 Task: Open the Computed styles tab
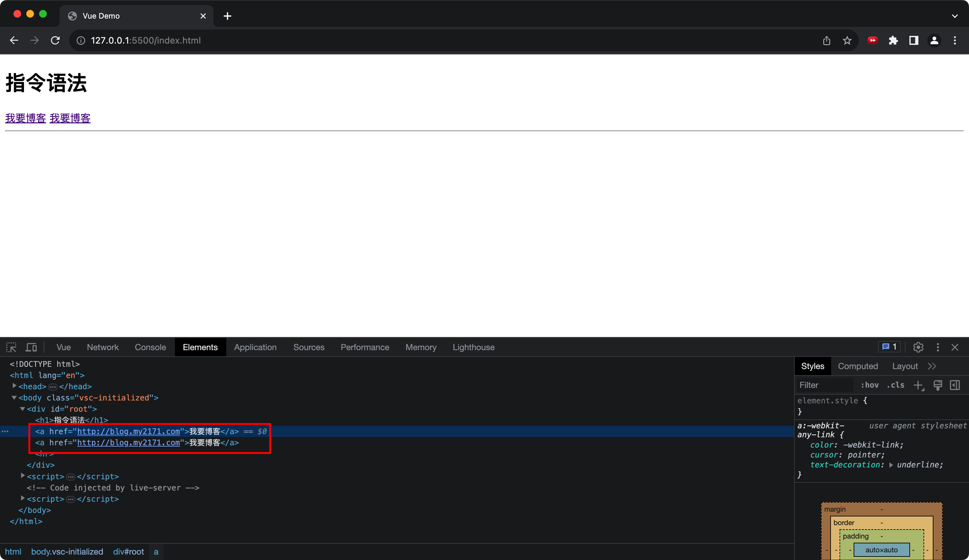857,366
